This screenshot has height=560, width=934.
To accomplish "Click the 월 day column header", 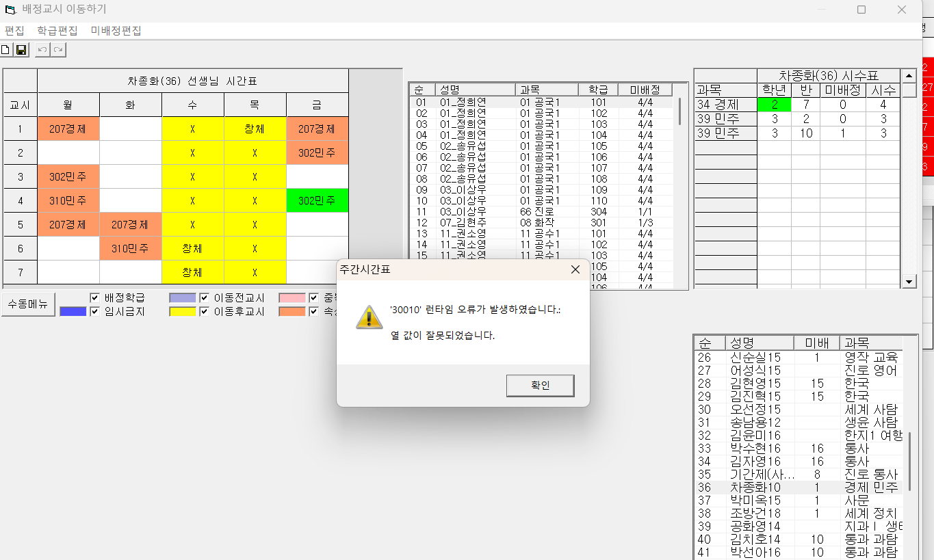I will (x=68, y=105).
